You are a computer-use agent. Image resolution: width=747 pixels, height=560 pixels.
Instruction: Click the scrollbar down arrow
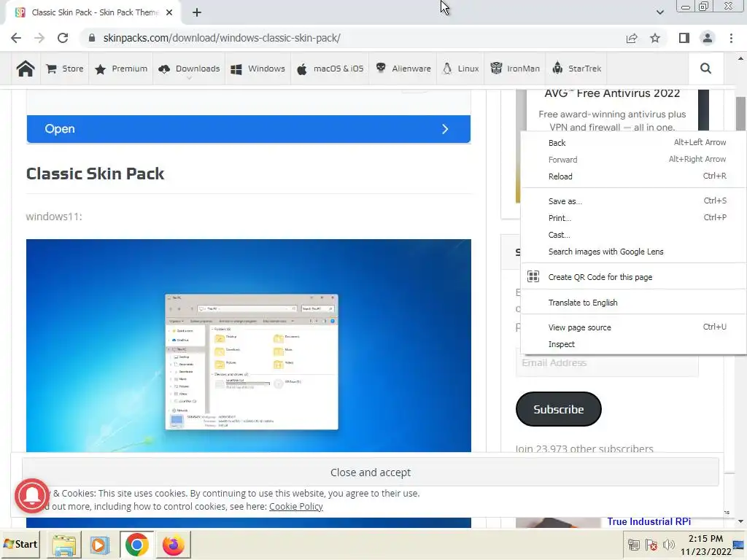click(740, 522)
